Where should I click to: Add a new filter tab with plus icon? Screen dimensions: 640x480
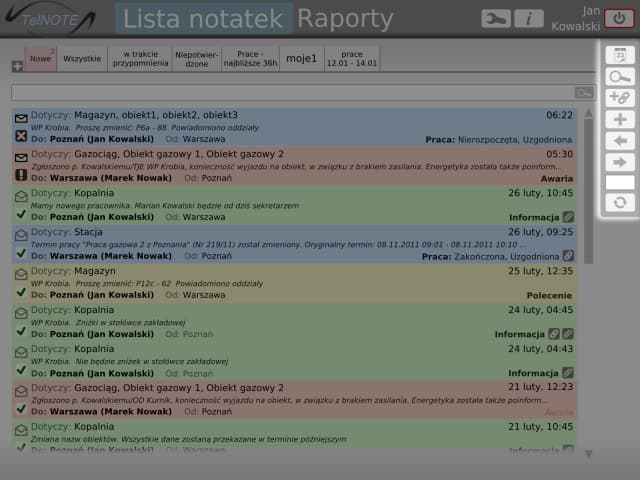(x=17, y=66)
